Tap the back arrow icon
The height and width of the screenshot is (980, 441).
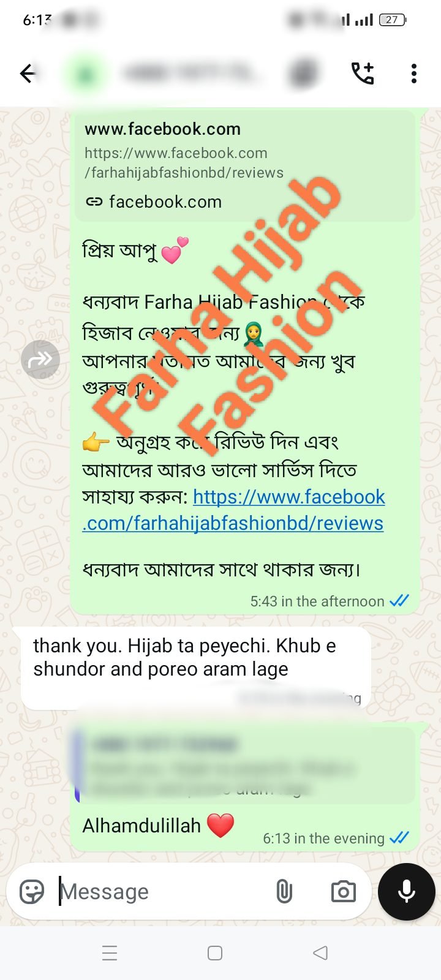[28, 73]
